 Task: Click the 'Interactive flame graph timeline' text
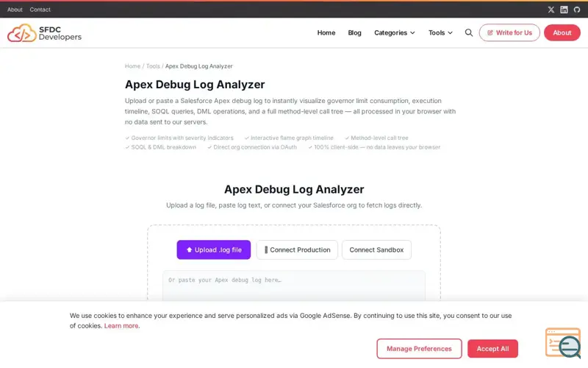[292, 138]
